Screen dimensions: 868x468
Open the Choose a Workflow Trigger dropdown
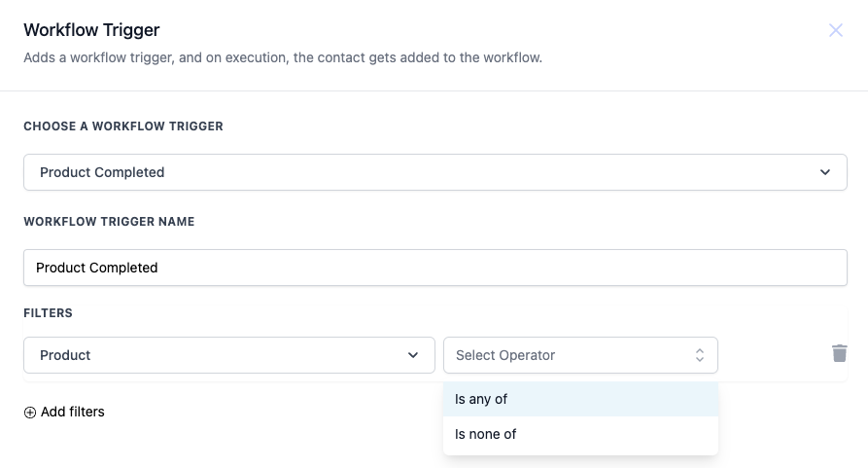click(434, 172)
